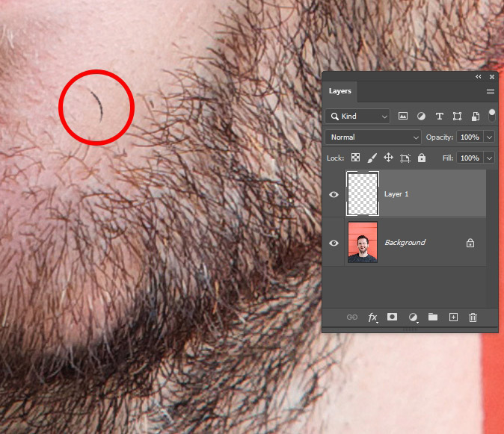Image resolution: width=504 pixels, height=434 pixels.
Task: Click the Opacity 100% field
Action: click(x=470, y=137)
